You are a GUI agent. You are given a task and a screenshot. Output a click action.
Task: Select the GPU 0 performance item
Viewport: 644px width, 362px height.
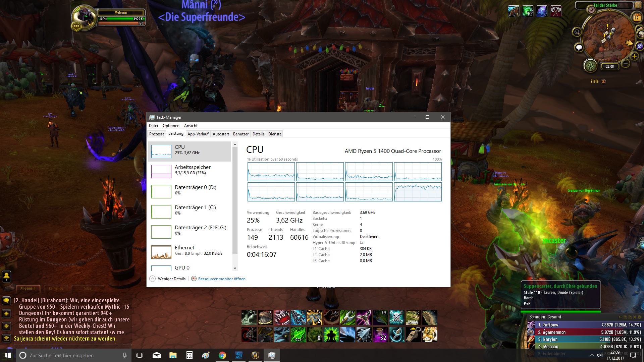[190, 267]
